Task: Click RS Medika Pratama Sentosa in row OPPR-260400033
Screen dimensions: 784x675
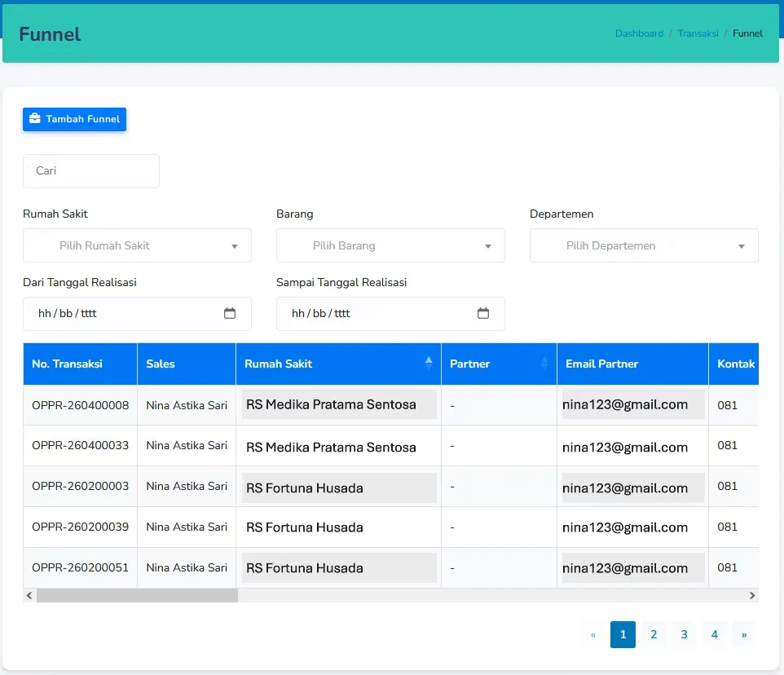Action: [331, 447]
